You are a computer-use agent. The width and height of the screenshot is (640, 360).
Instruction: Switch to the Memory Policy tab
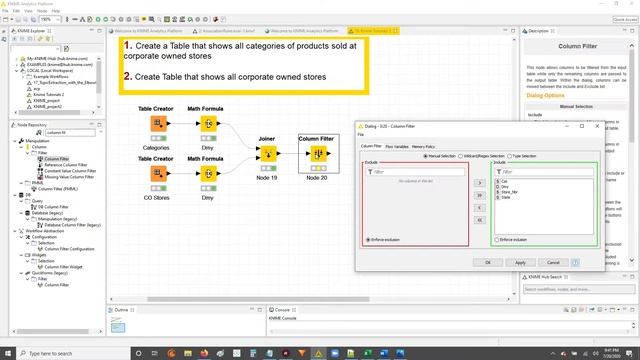pyautogui.click(x=423, y=147)
